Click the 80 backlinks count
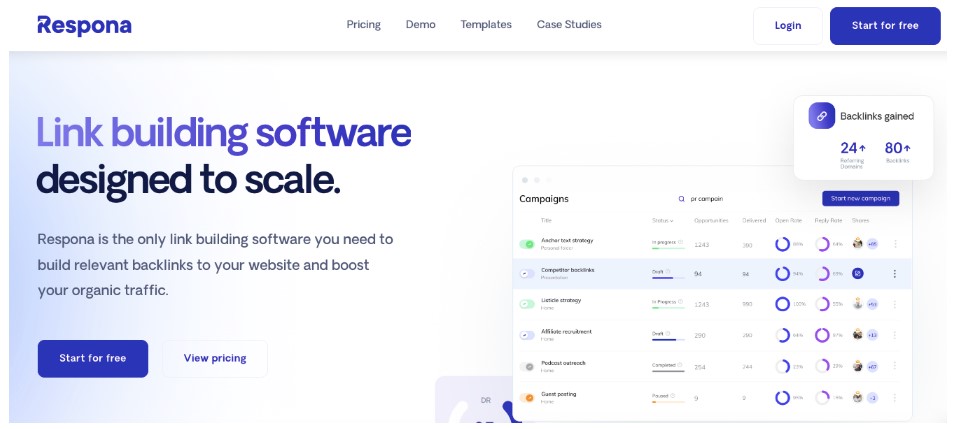The image size is (966, 429). tap(893, 148)
